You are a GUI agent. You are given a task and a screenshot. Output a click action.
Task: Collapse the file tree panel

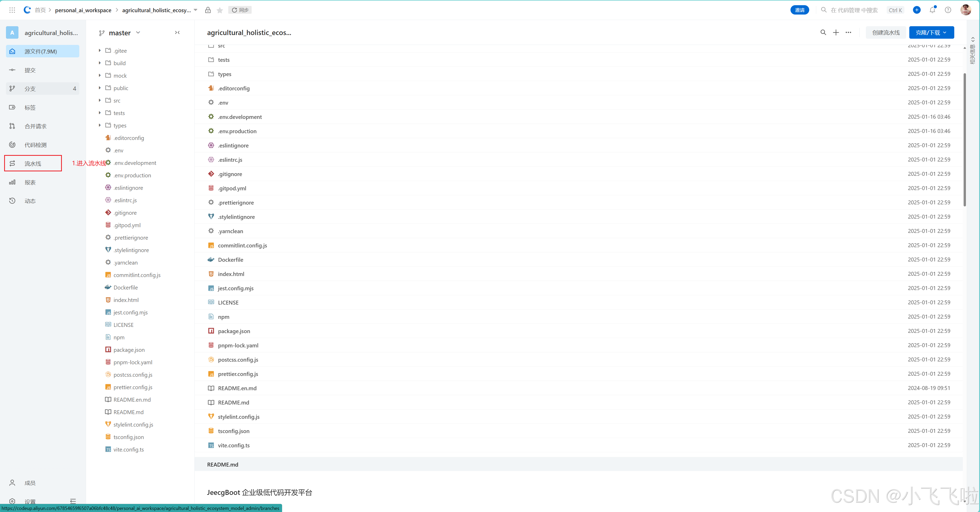[x=177, y=33]
